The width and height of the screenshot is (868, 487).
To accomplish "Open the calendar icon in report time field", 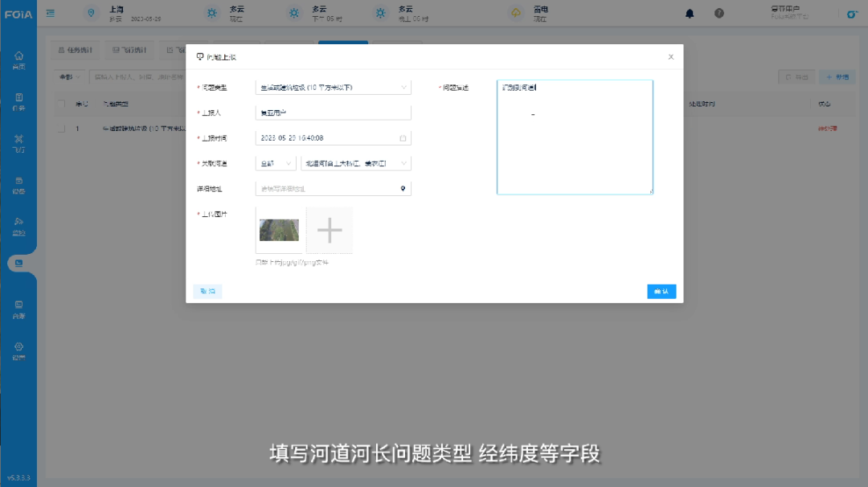I will click(403, 138).
